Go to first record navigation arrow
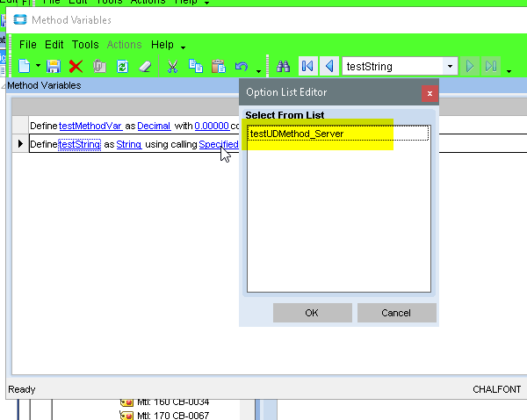The height and width of the screenshot is (420, 527). click(307, 66)
